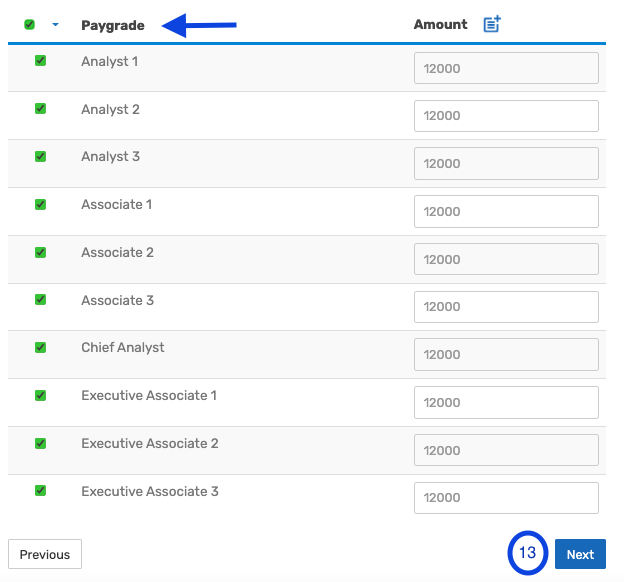The image size is (624, 582).
Task: Toggle the Associate 2 checkbox
Action: pos(40,252)
